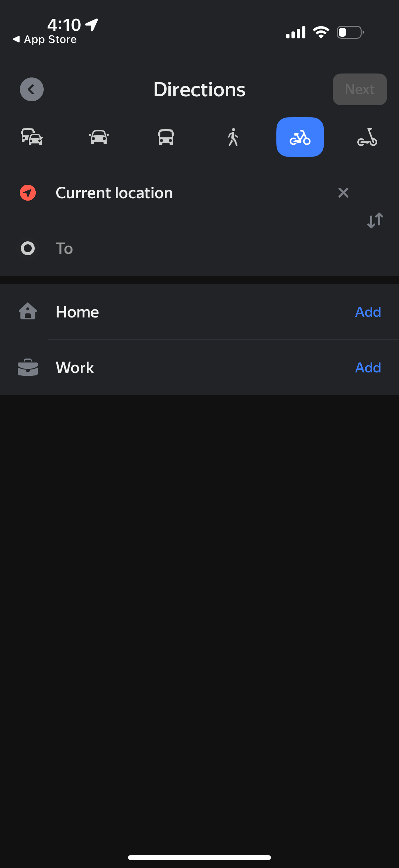399x868 pixels.
Task: Tap the Directions title
Action: (199, 89)
